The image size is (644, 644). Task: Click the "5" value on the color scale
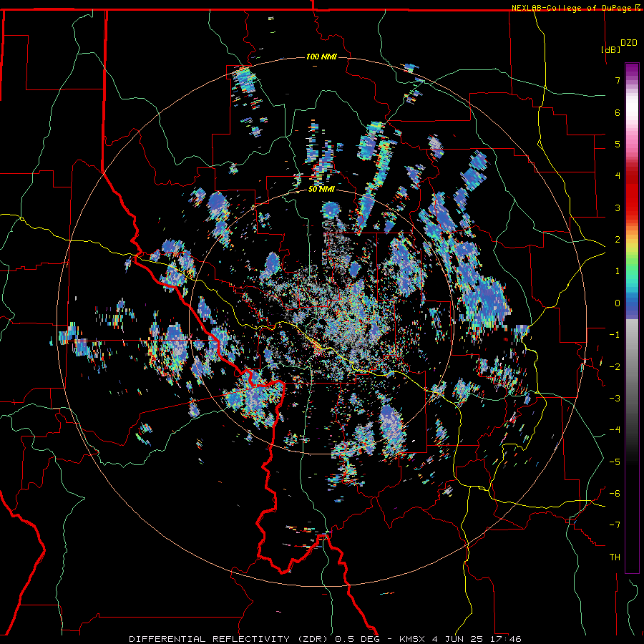[x=618, y=144]
